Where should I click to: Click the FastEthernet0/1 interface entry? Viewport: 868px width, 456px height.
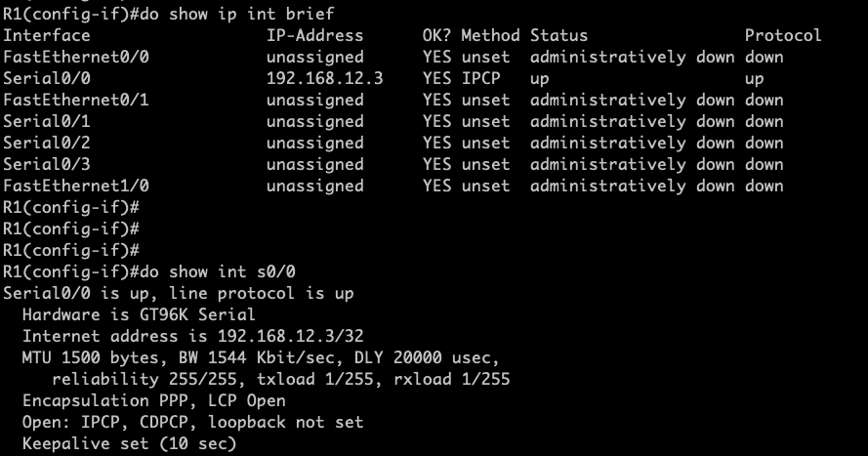75,100
